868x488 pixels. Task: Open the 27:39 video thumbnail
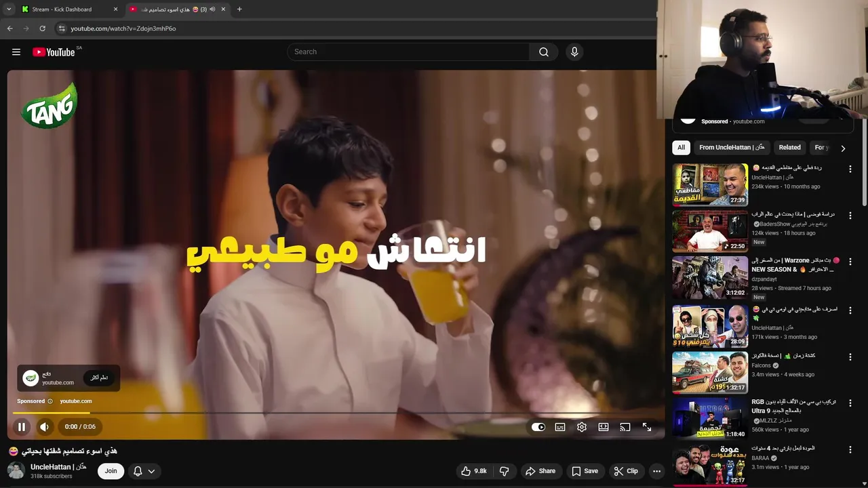(x=710, y=184)
